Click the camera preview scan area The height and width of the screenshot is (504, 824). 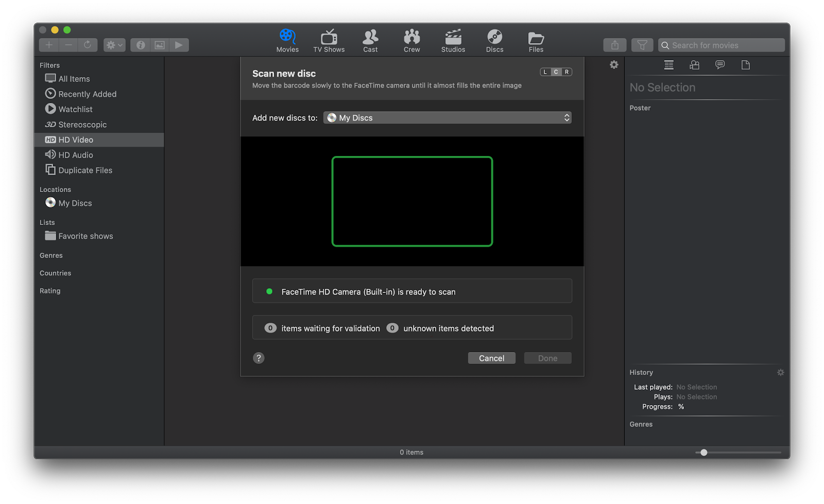pyautogui.click(x=412, y=201)
